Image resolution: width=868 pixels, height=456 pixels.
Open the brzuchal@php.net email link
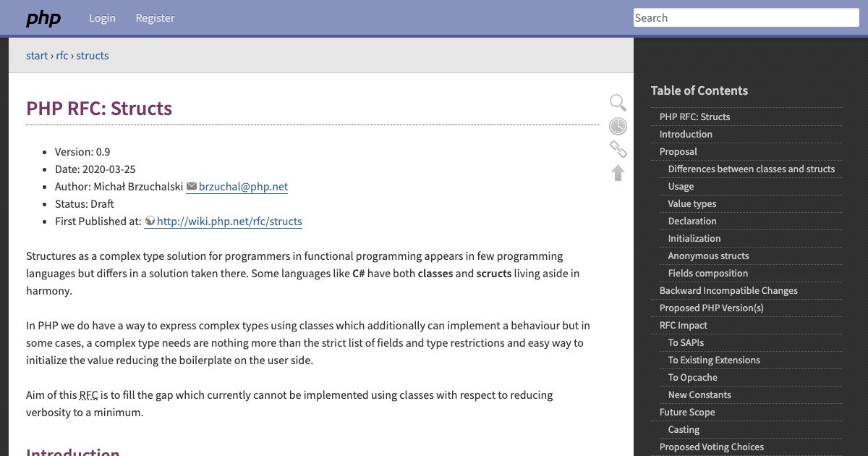click(243, 186)
